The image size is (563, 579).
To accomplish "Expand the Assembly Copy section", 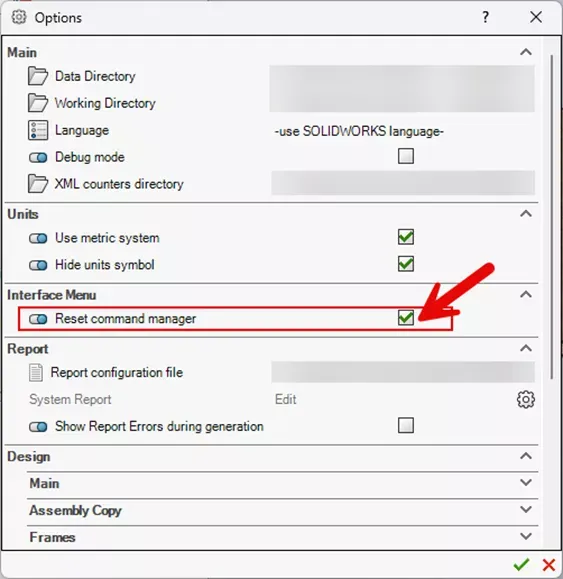I will [526, 510].
